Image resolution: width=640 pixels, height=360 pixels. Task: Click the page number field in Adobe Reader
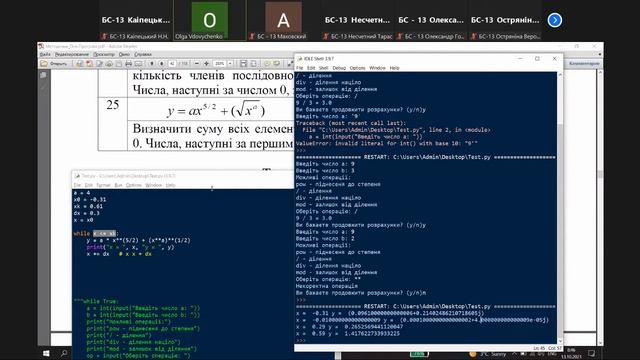172,64
